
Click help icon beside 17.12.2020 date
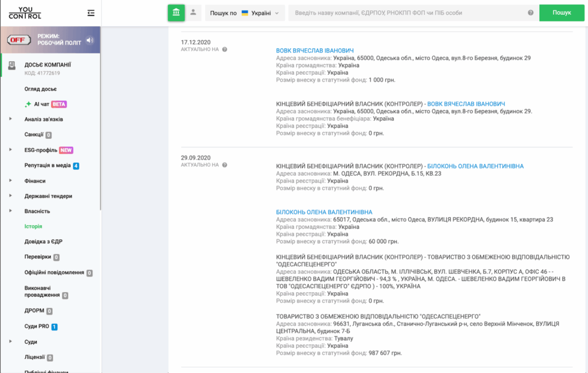[225, 49]
